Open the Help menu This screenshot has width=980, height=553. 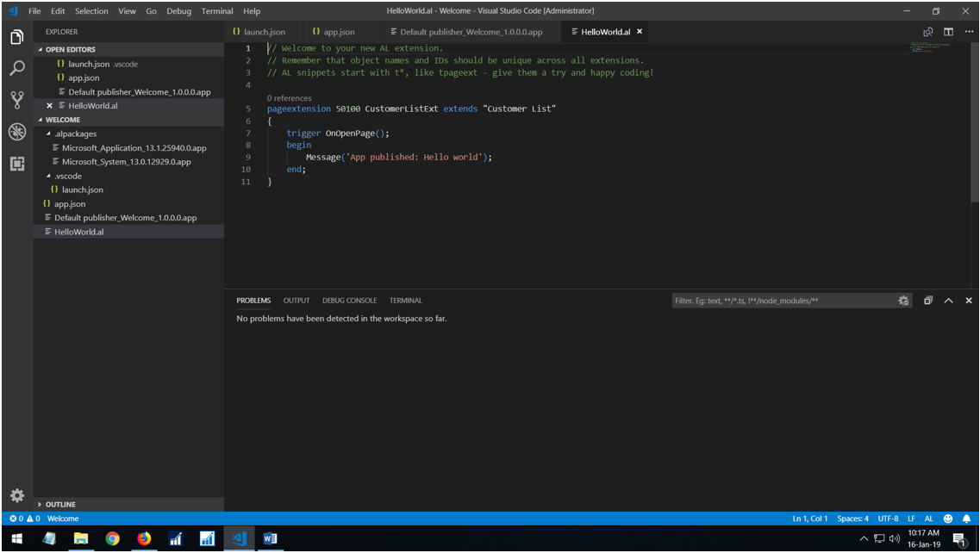coord(252,10)
